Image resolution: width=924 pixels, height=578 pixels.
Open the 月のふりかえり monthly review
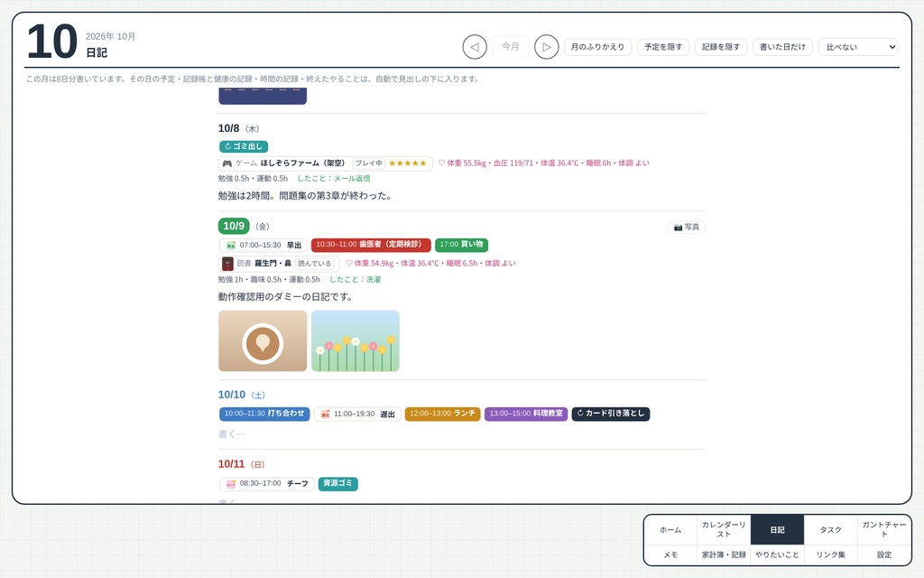click(x=597, y=47)
